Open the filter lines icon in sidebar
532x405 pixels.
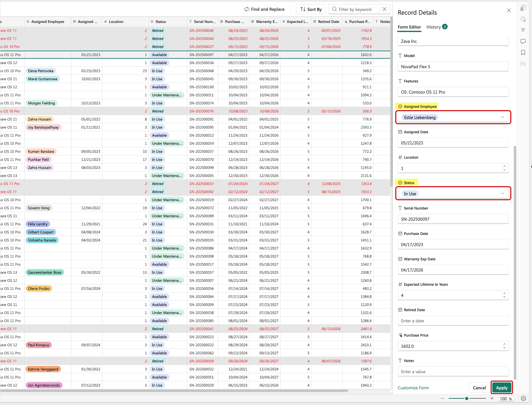point(523,30)
